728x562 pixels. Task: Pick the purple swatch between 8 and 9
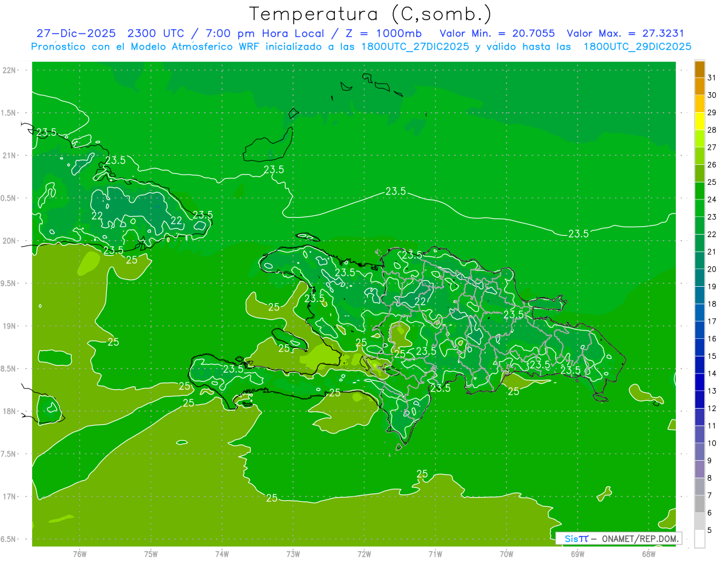(x=699, y=469)
